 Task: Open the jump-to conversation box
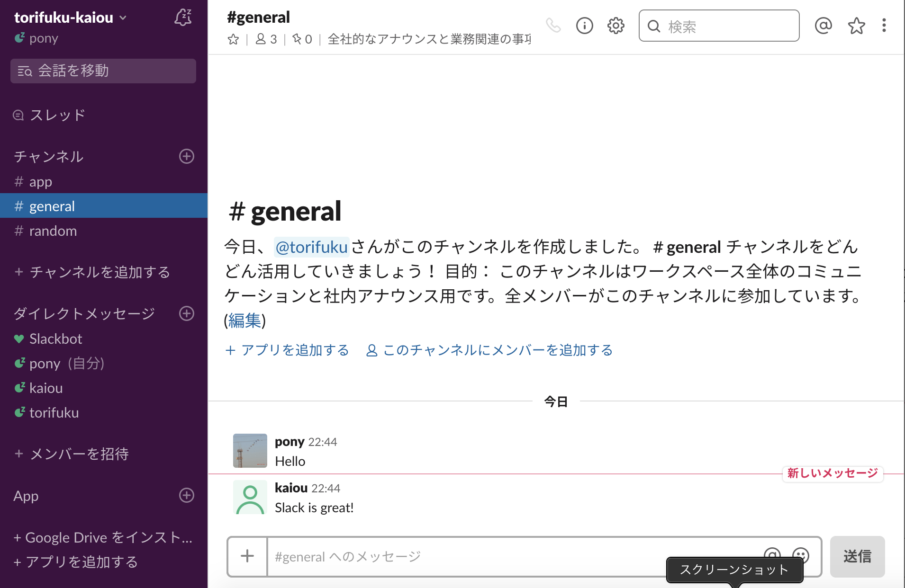(103, 71)
